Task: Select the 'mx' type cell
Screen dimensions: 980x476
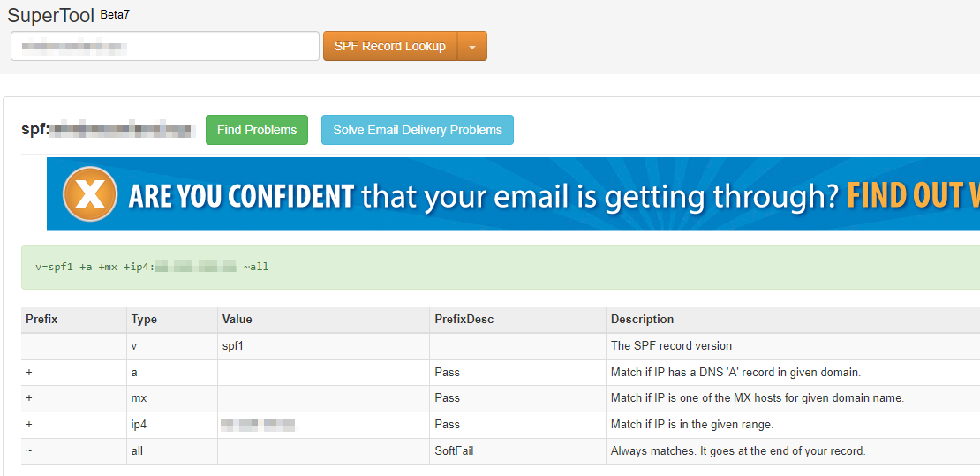Action: 139,398
